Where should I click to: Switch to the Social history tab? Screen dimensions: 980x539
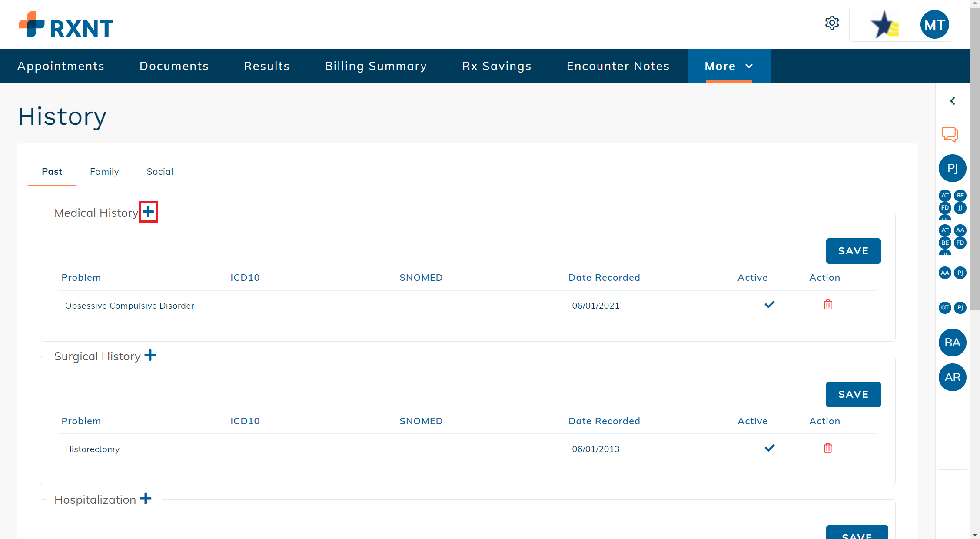160,172
